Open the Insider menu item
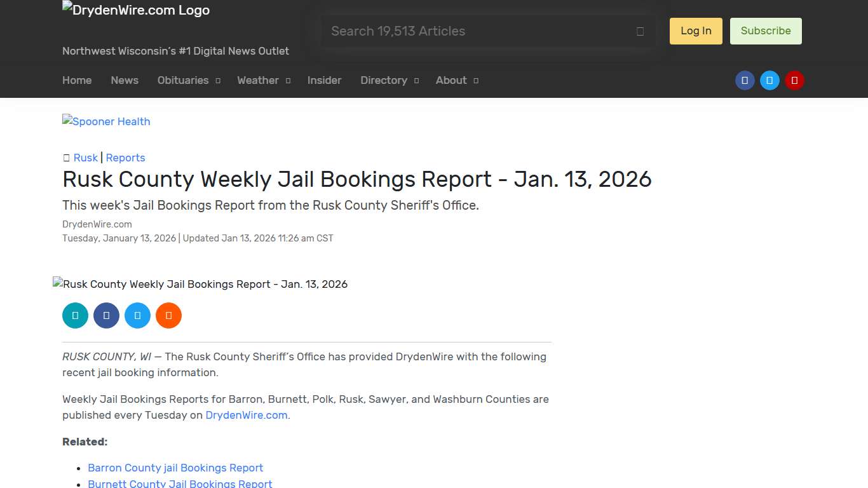The height and width of the screenshot is (488, 868). pos(324,80)
